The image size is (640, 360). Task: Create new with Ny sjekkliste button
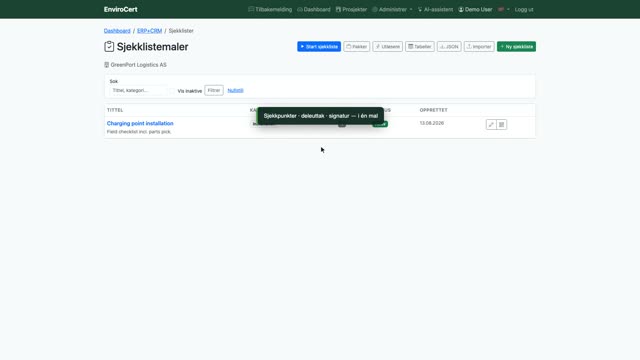point(516,47)
